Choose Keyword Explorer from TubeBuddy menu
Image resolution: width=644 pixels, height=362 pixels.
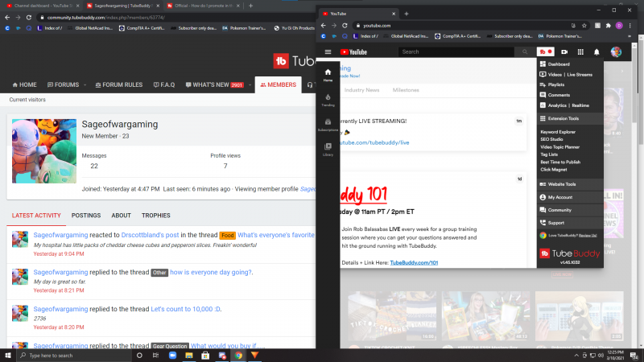pos(558,131)
